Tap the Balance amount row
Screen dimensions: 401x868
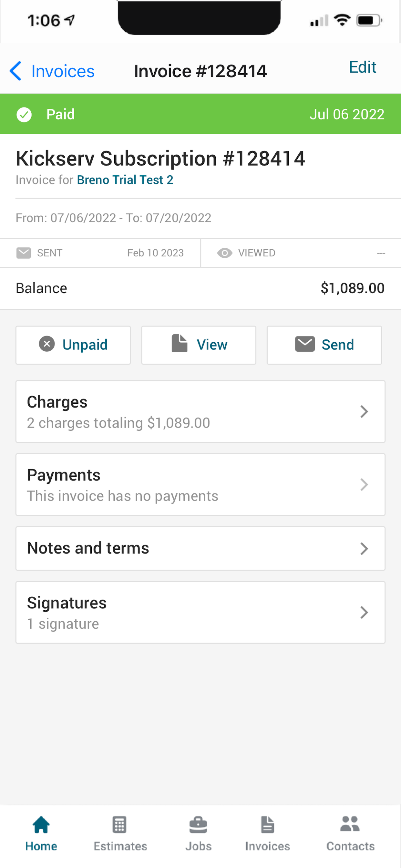tap(200, 288)
